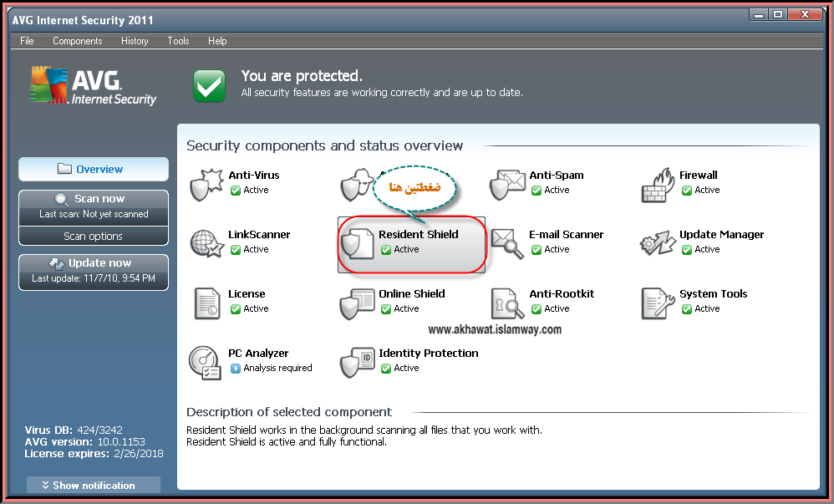Click the "Security components and status overview" heading
This screenshot has width=834, height=504.
[x=324, y=145]
